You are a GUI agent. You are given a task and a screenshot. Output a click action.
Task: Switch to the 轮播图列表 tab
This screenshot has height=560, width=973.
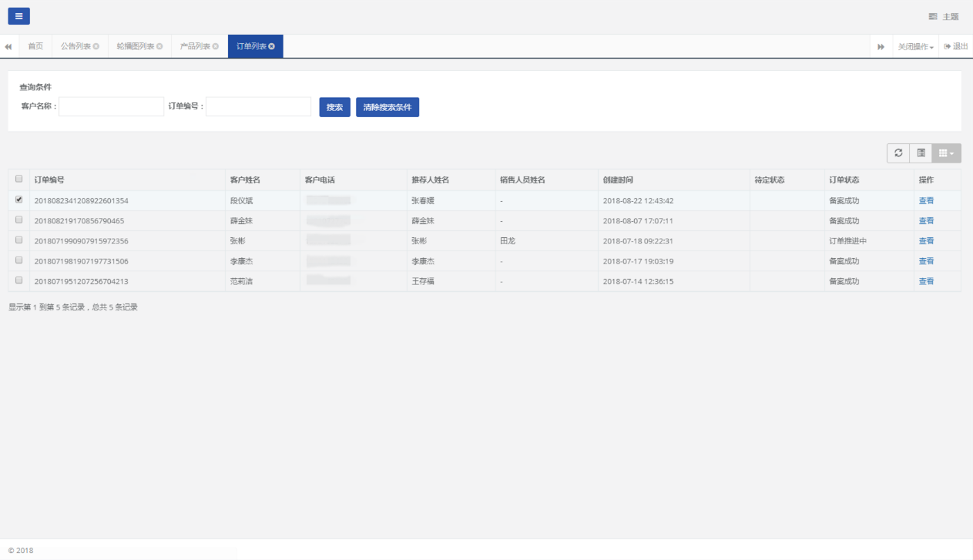tap(135, 46)
